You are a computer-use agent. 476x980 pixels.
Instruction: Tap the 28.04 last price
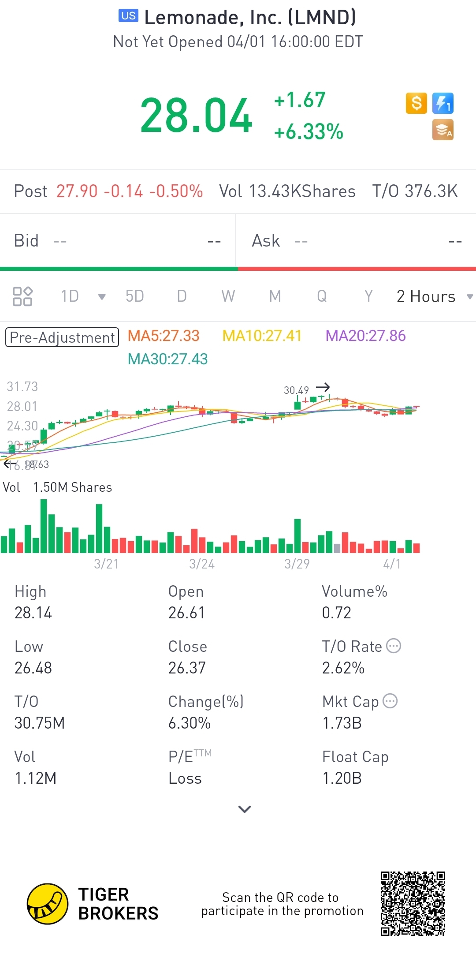coord(196,116)
